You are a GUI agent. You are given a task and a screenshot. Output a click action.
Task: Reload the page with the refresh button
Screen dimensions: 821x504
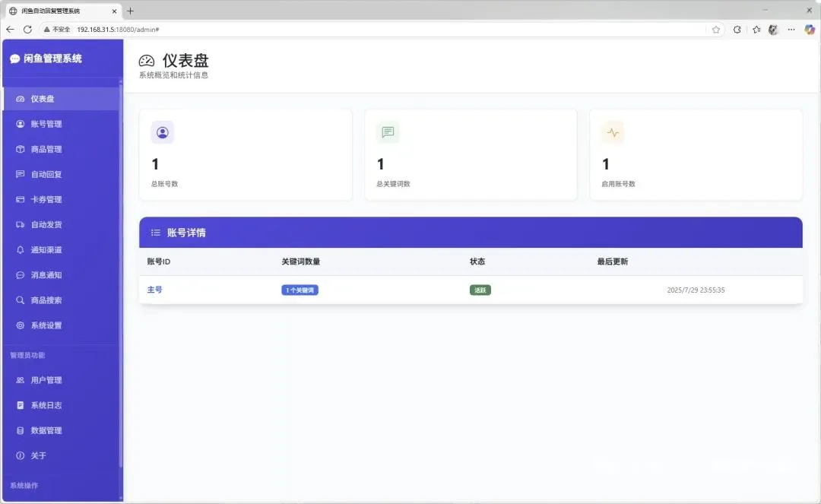tap(28, 30)
